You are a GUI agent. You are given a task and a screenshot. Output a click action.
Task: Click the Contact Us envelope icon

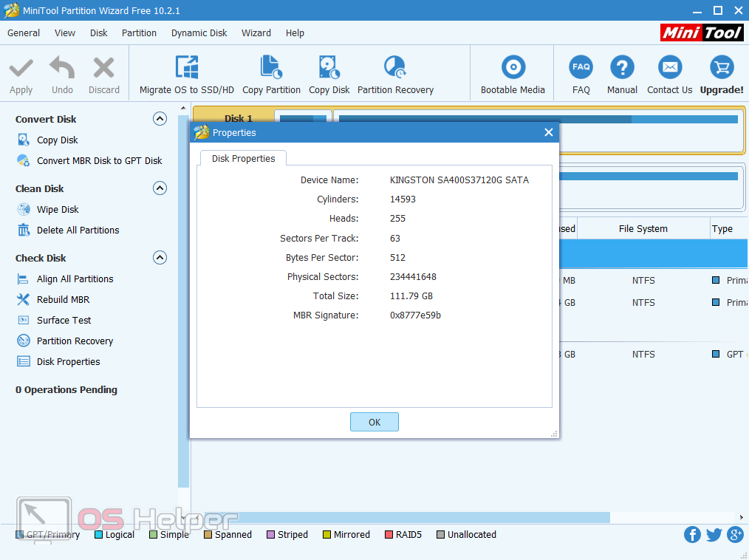point(669,68)
